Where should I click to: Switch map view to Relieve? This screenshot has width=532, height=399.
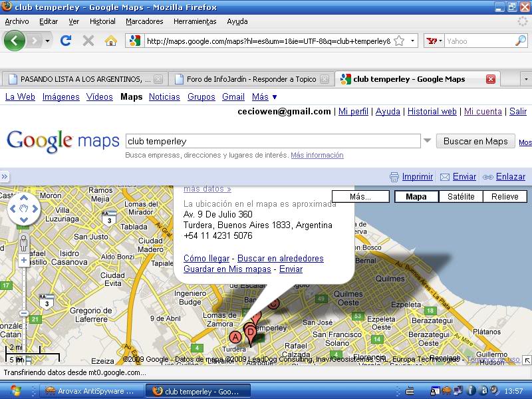point(505,196)
